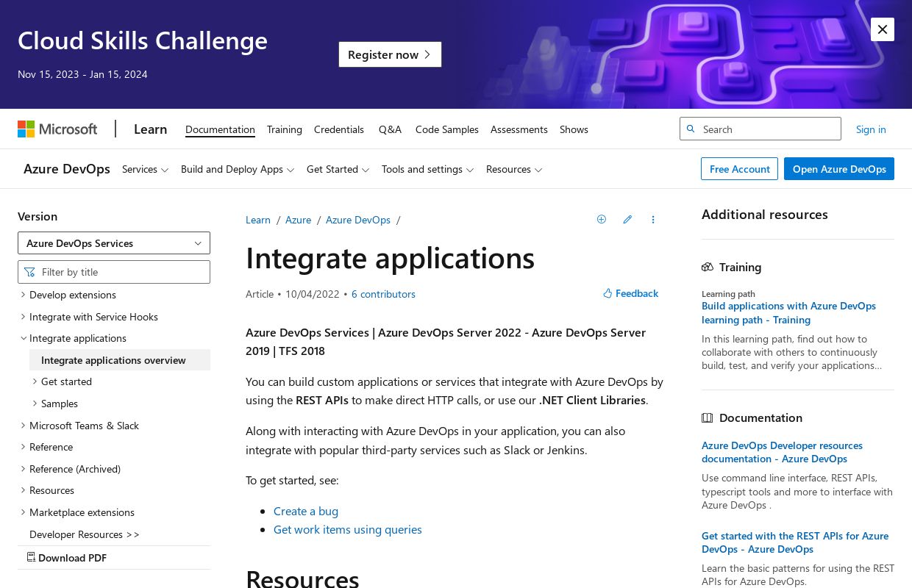Screen dimensions: 912x588
Task: Open the Code Samples menu item
Action: coord(447,129)
